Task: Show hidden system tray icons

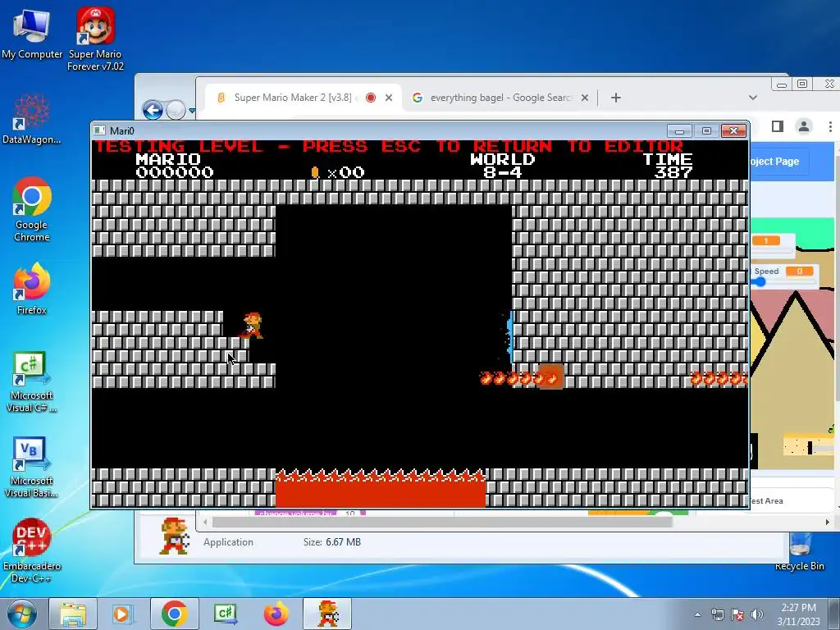Action: (697, 614)
